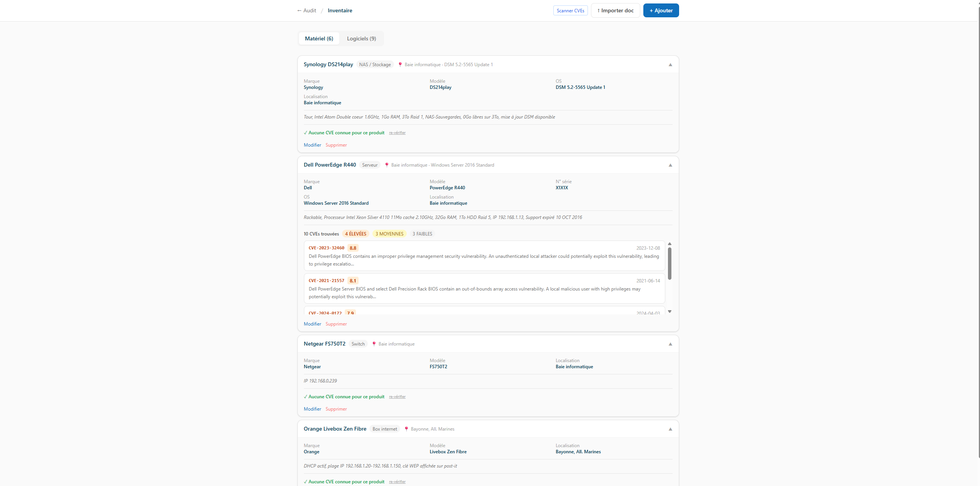Click the NAS / Stockage type tag
980x486 pixels.
(x=375, y=65)
